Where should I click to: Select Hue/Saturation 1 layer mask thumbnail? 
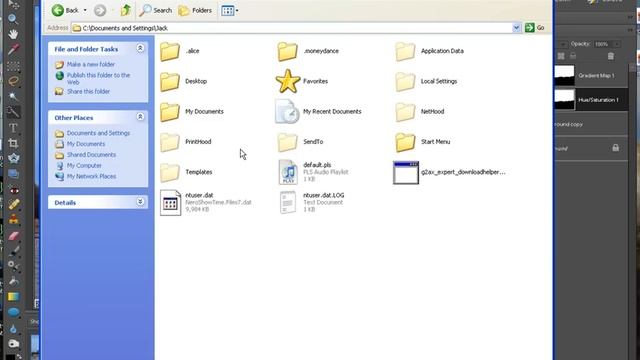(564, 100)
